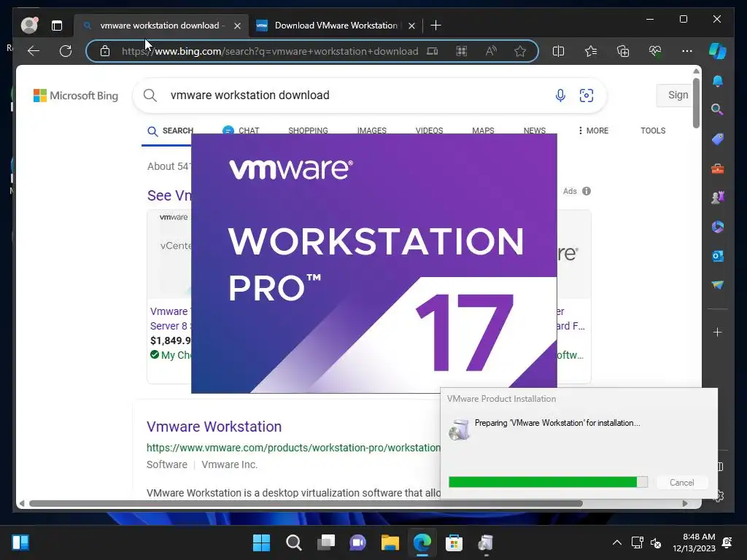This screenshot has height=560, width=747.
Task: Open a new browser tab
Action: [x=436, y=26]
